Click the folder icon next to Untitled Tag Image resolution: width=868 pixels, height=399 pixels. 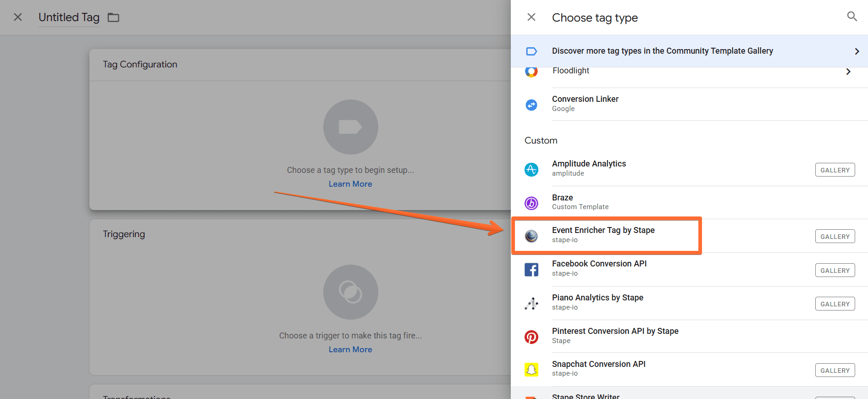click(113, 17)
